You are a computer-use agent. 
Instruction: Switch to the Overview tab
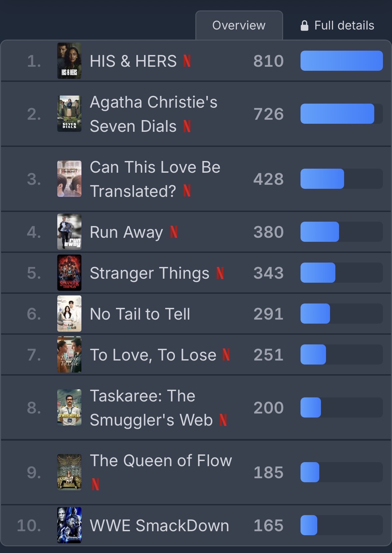[239, 25]
